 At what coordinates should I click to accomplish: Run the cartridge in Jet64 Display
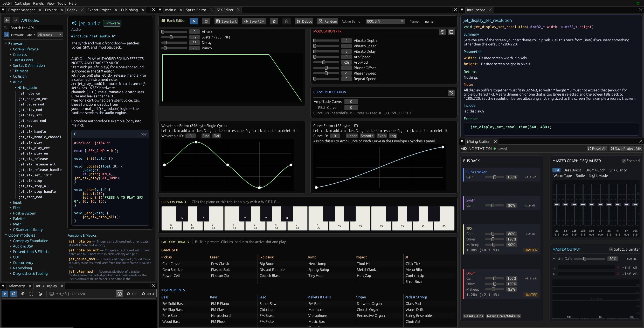[x=5, y=294]
